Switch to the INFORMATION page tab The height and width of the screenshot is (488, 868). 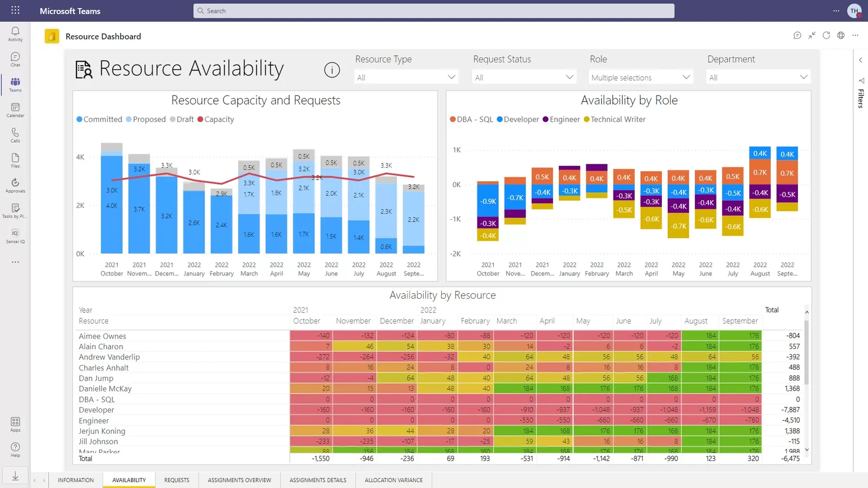[76, 480]
